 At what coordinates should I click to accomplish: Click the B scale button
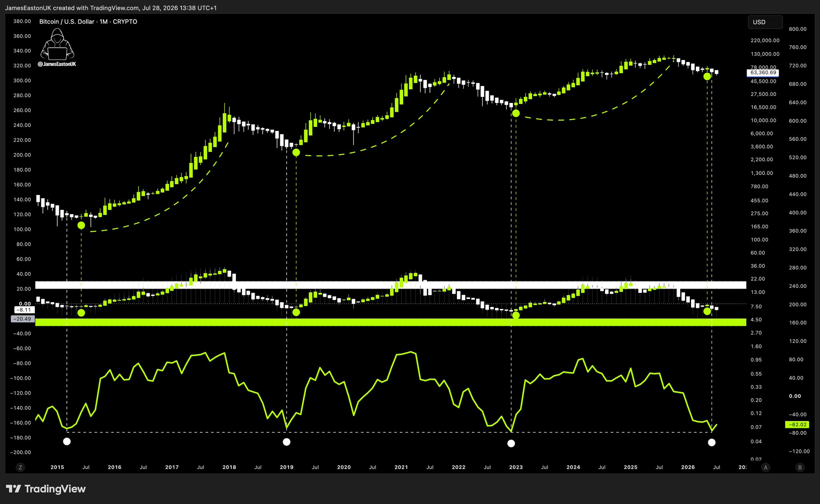[x=800, y=467]
